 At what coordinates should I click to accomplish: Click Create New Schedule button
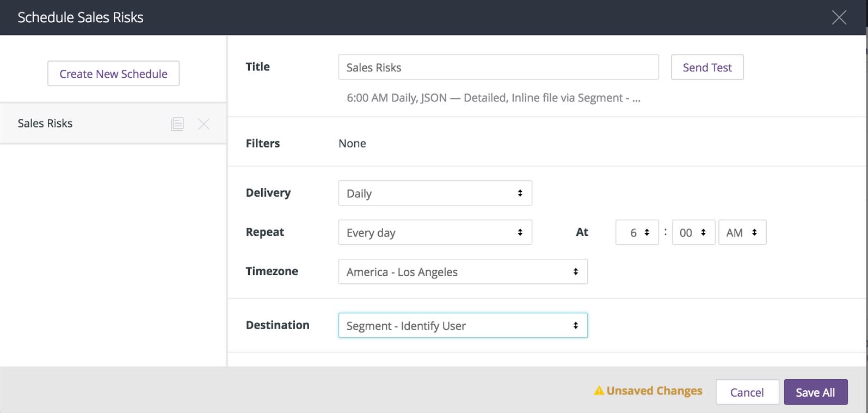click(113, 74)
